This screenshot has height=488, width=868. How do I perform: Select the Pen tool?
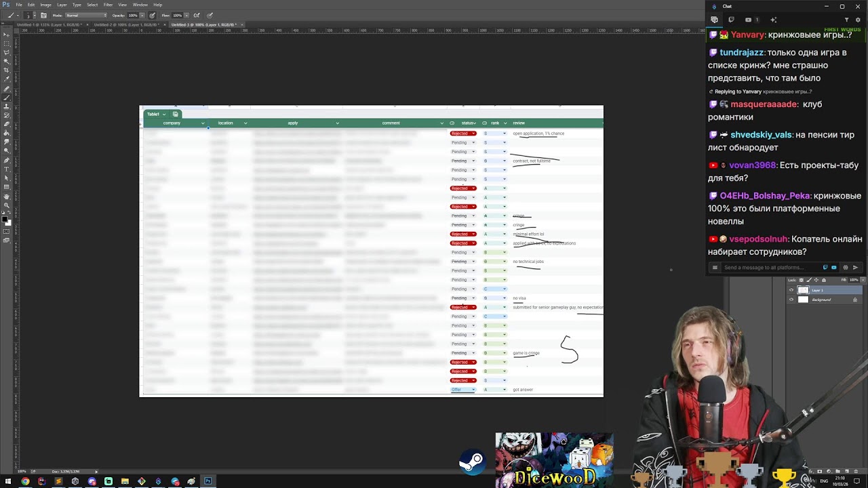click(6, 160)
